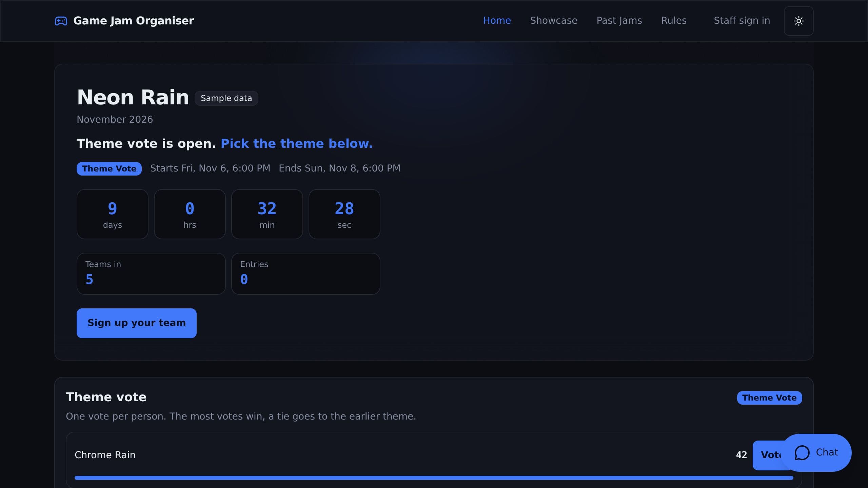This screenshot has height=488, width=868.
Task: Open Past Jams in navigation
Action: (x=619, y=21)
